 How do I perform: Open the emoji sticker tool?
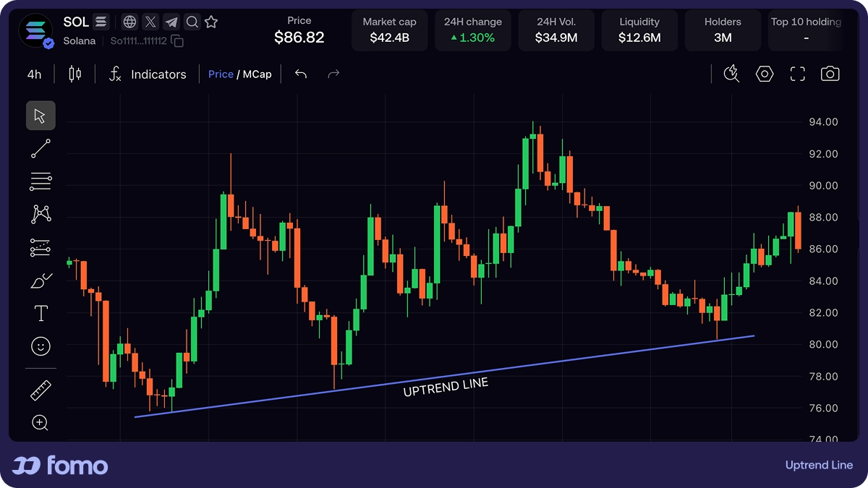pyautogui.click(x=41, y=346)
